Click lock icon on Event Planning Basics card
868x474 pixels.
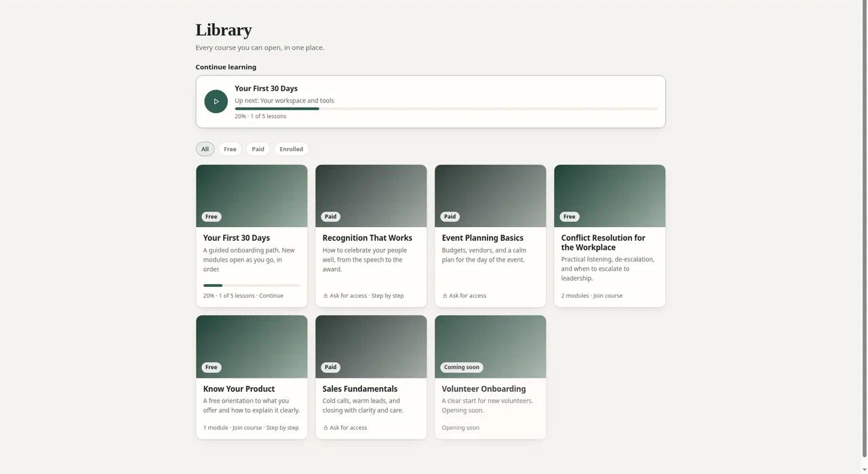pos(445,296)
